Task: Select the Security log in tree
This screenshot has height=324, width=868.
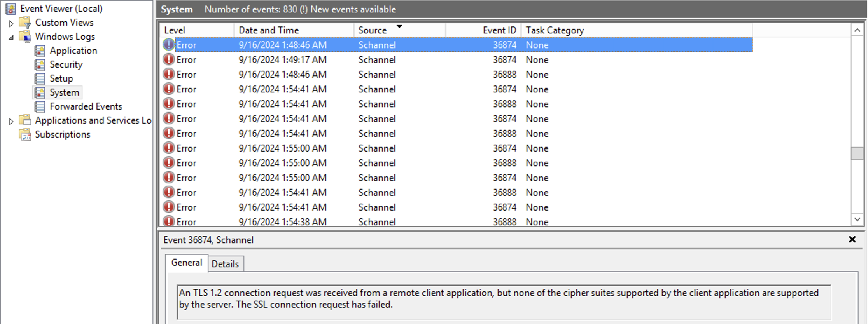Action: coord(66,64)
